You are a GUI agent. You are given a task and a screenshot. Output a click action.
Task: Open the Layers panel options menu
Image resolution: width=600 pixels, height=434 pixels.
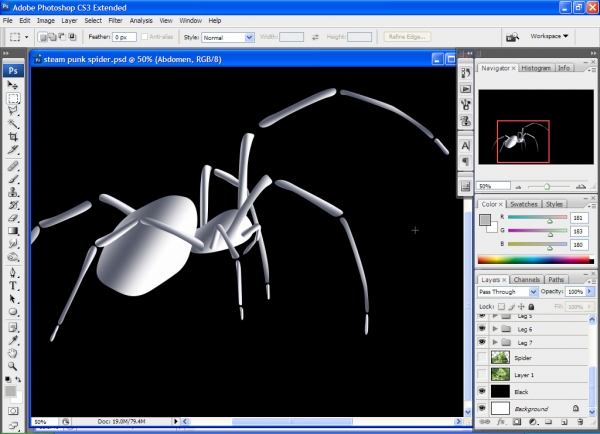click(x=592, y=281)
